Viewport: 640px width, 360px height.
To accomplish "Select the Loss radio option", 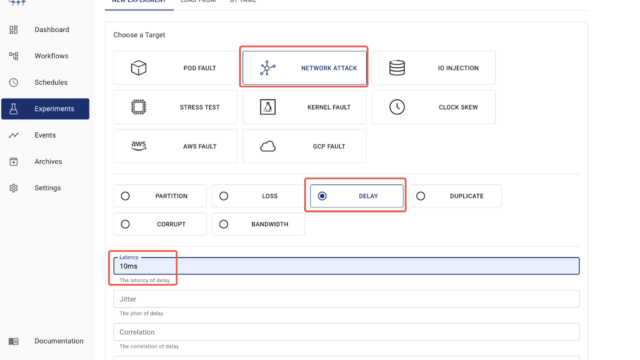I will [224, 196].
